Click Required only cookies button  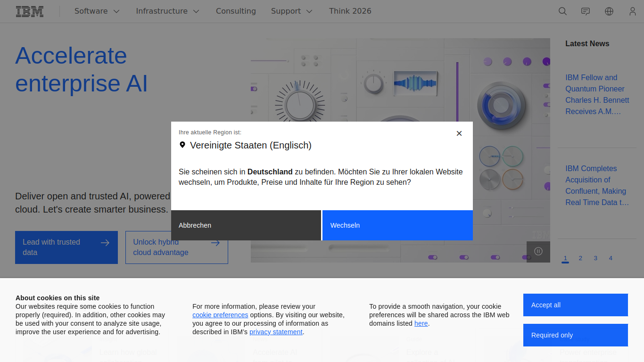coord(576,335)
